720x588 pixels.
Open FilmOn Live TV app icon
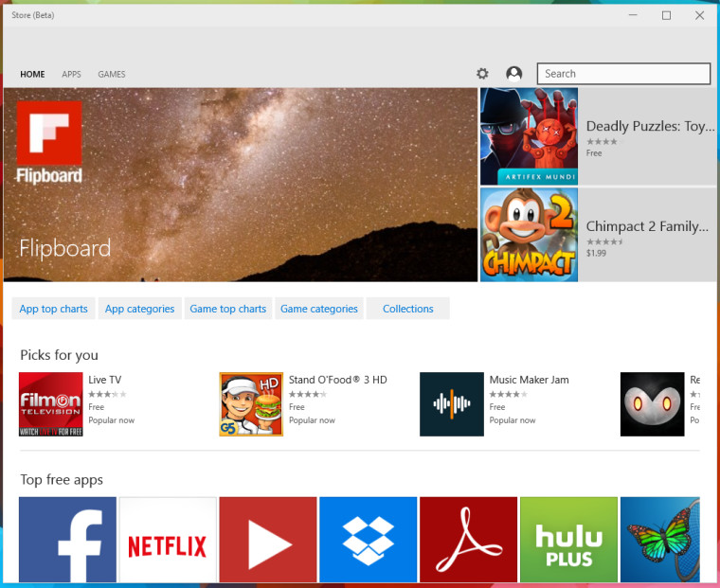tap(51, 404)
